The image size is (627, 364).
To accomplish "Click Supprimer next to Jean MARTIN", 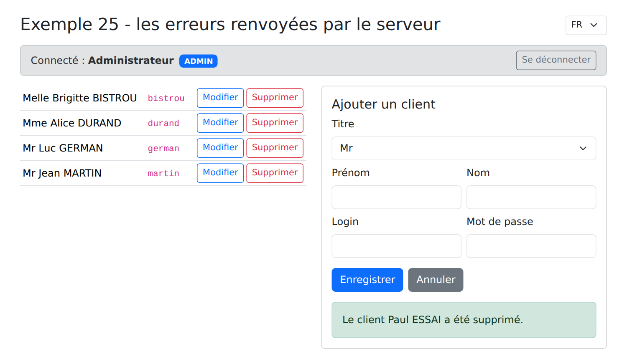I will (x=275, y=173).
